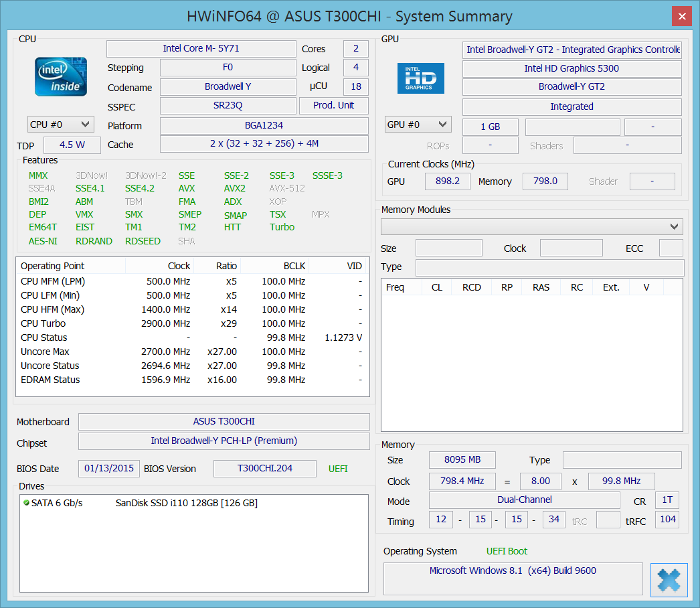The height and width of the screenshot is (608, 700).
Task: Select the CPU Status row
Action: pyautogui.click(x=191, y=337)
